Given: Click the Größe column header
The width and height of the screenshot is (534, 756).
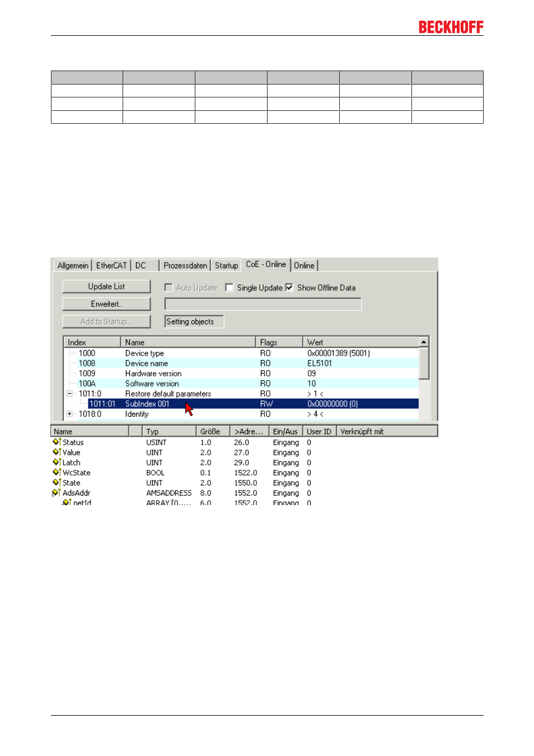Looking at the screenshot, I should [x=213, y=432].
